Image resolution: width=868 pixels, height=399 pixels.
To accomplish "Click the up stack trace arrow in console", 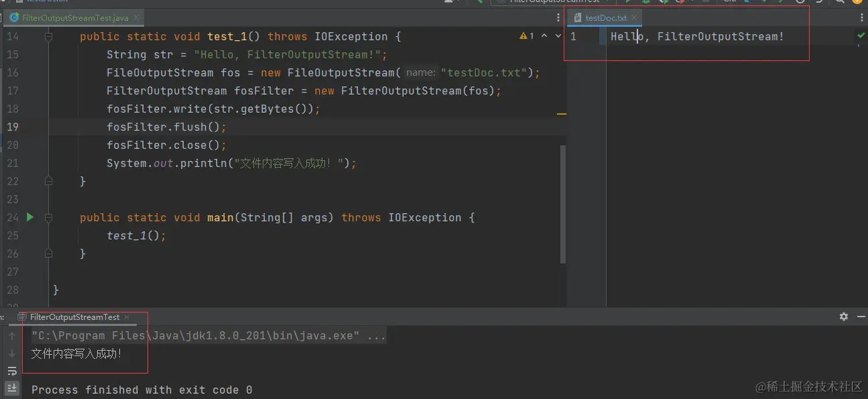I will pos(12,336).
